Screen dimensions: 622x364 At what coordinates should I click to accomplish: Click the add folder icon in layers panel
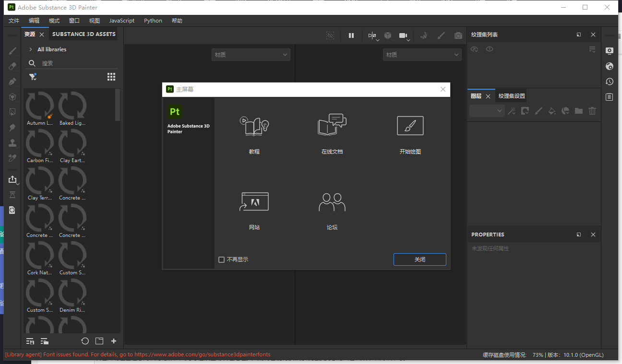tap(579, 111)
